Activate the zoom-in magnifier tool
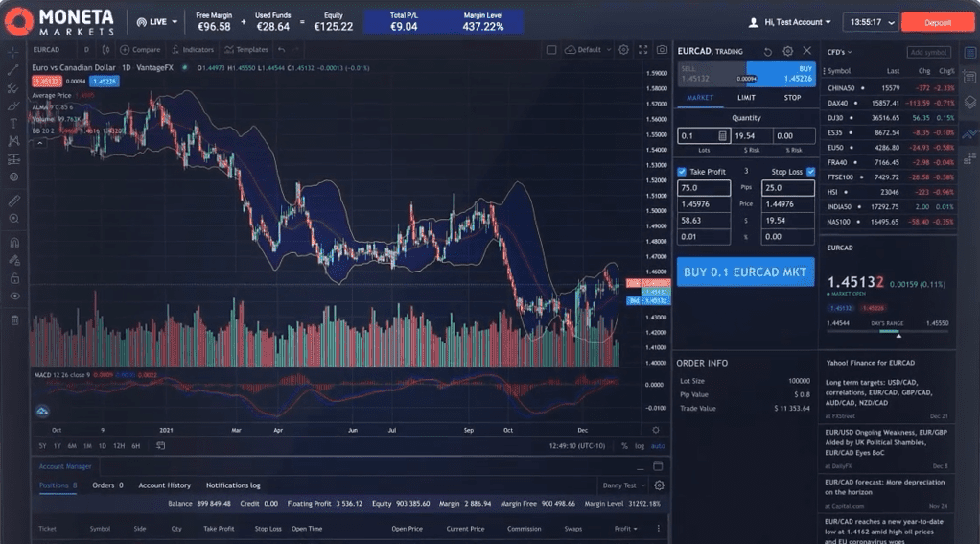 [13, 219]
